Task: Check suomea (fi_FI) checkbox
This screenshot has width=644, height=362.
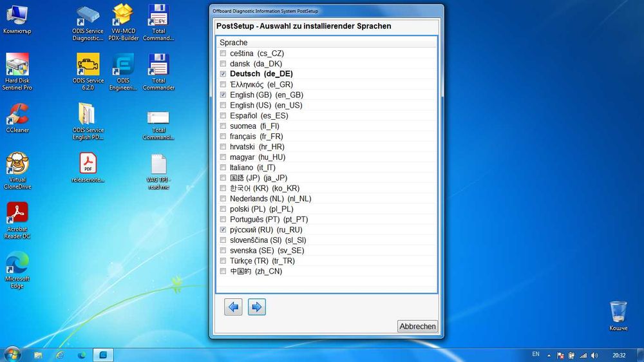Action: coord(223,126)
